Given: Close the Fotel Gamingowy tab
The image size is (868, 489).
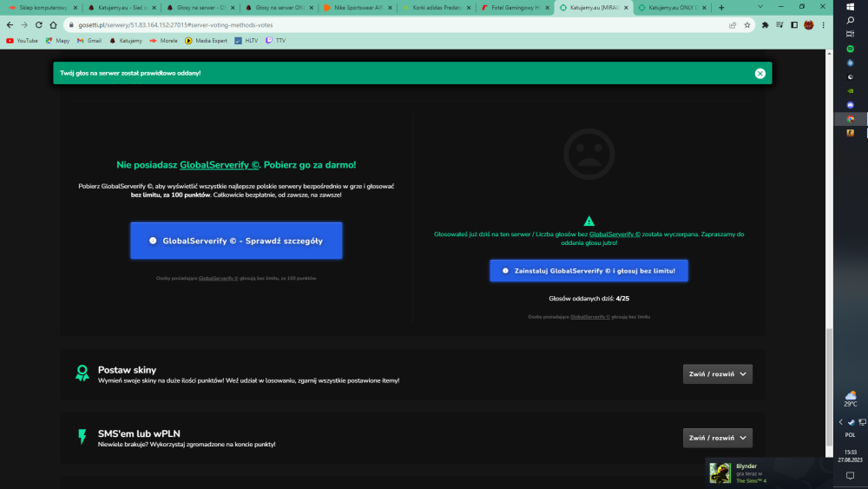Looking at the screenshot, I should pyautogui.click(x=547, y=8).
